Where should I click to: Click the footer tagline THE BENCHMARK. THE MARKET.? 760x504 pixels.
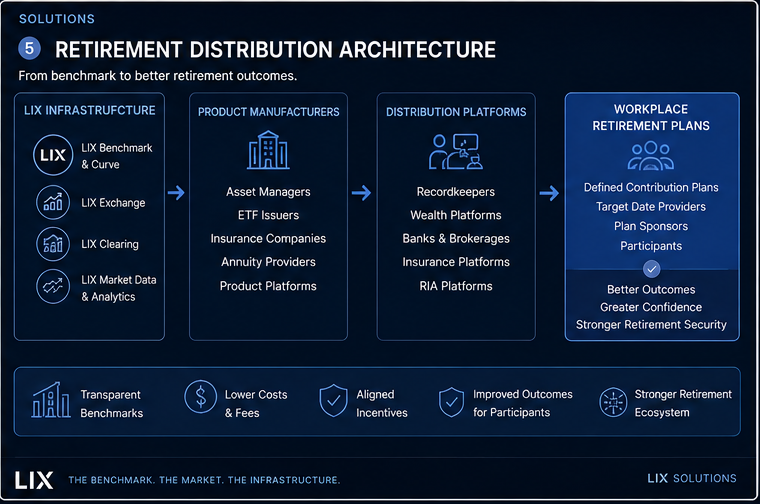[x=205, y=480]
